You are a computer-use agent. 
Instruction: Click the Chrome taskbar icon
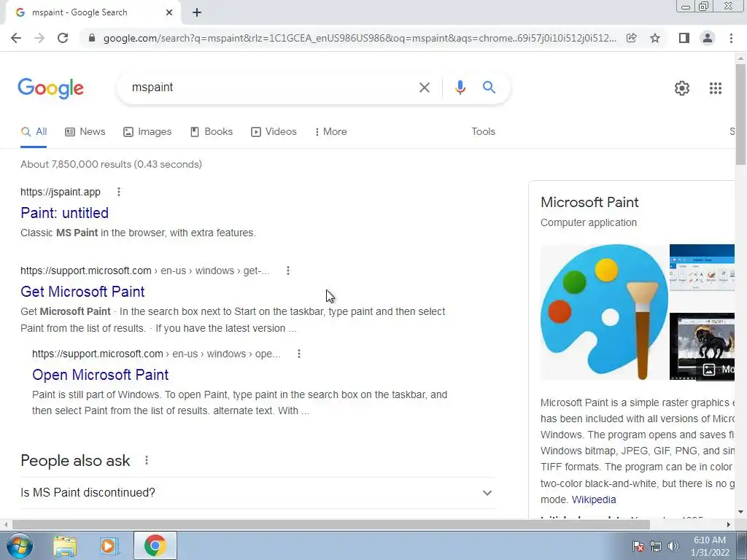click(155, 545)
